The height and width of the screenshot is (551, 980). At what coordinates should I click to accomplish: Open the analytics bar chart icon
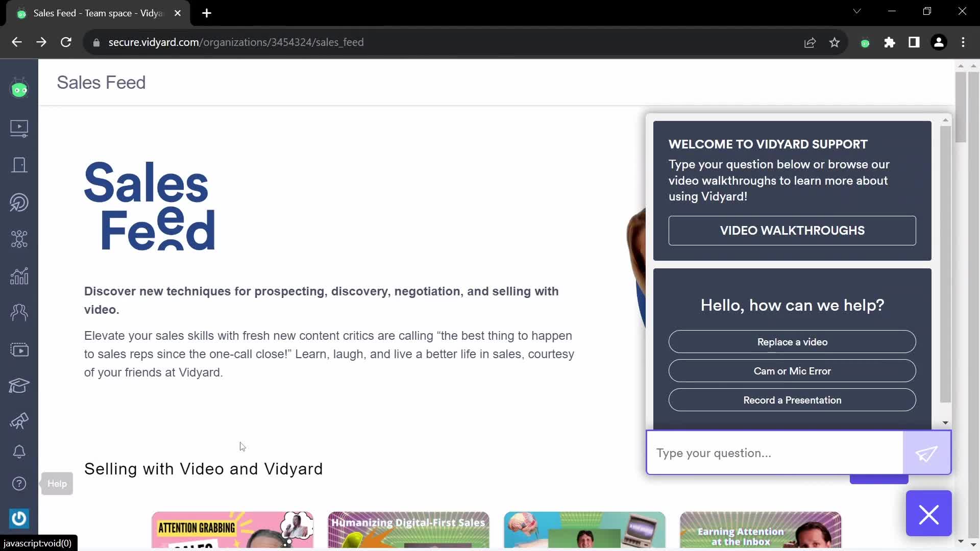click(19, 276)
